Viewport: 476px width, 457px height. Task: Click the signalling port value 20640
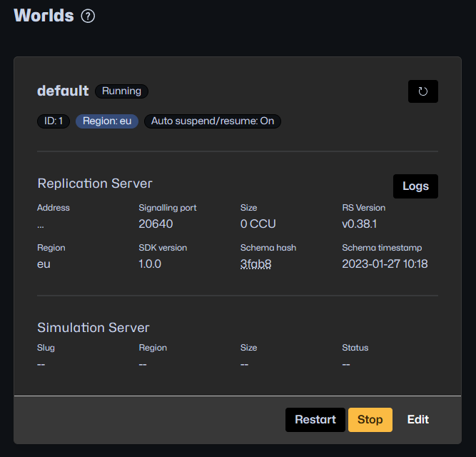click(x=156, y=224)
